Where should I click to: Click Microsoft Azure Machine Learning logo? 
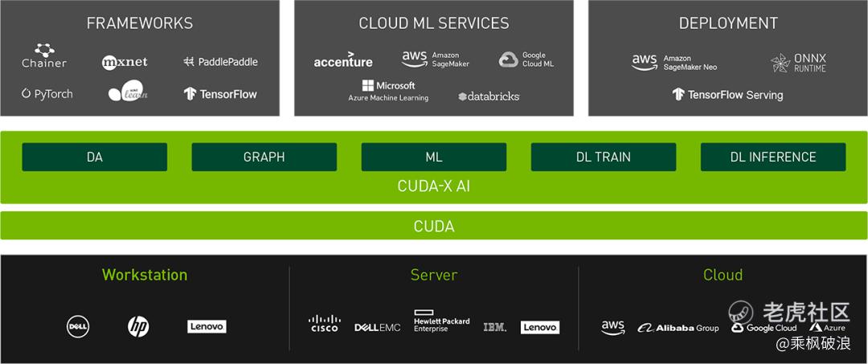pos(388,91)
